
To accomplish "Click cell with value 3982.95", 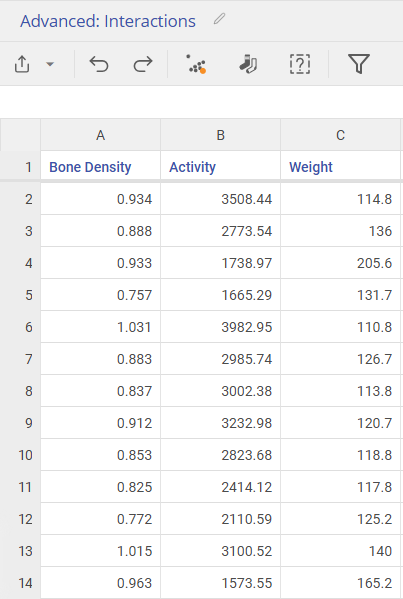I will pos(220,327).
